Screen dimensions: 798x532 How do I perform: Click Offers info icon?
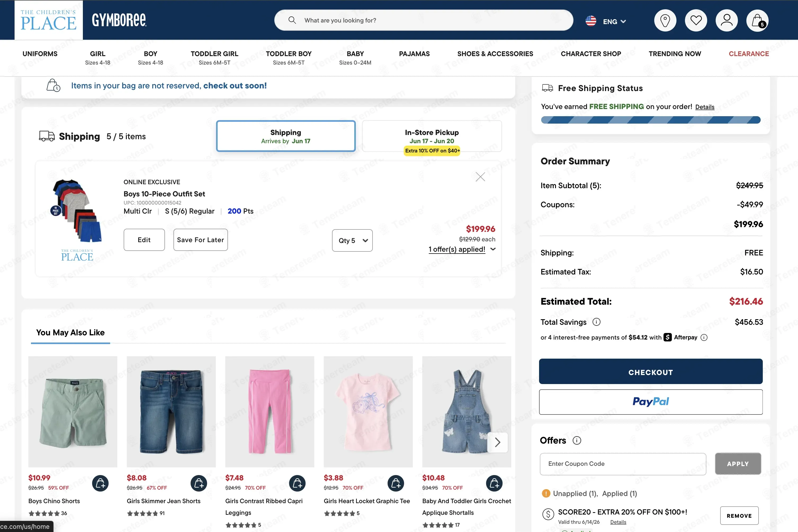[577, 440]
